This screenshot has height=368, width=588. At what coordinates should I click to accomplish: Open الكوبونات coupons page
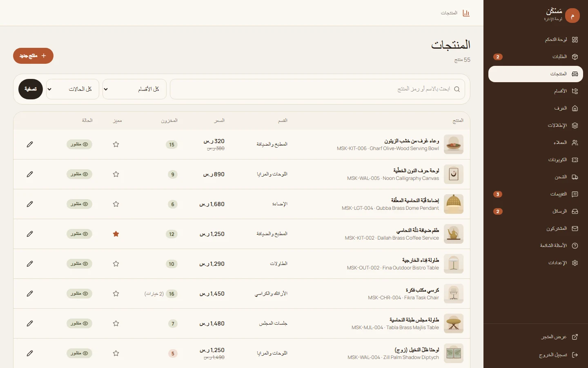[x=536, y=160]
